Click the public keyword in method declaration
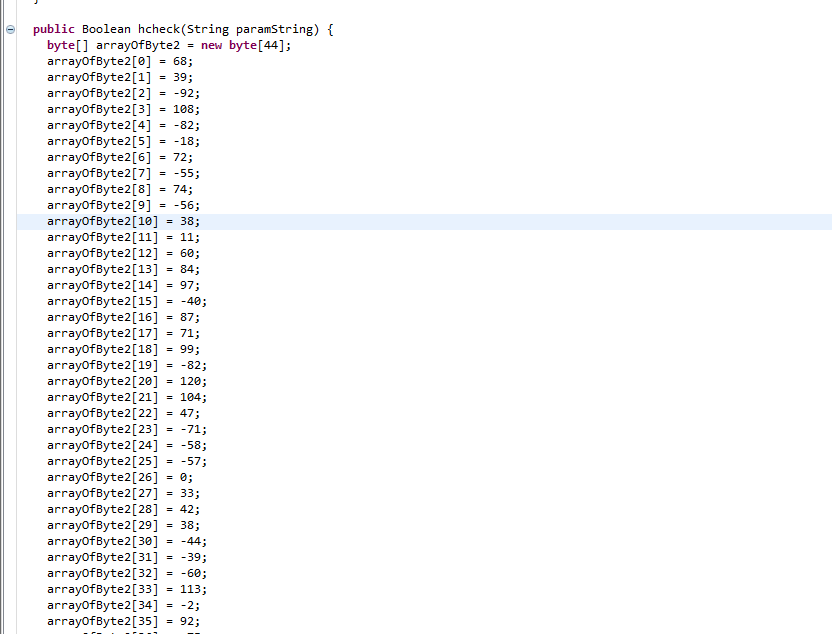The height and width of the screenshot is (634, 832). coord(54,29)
